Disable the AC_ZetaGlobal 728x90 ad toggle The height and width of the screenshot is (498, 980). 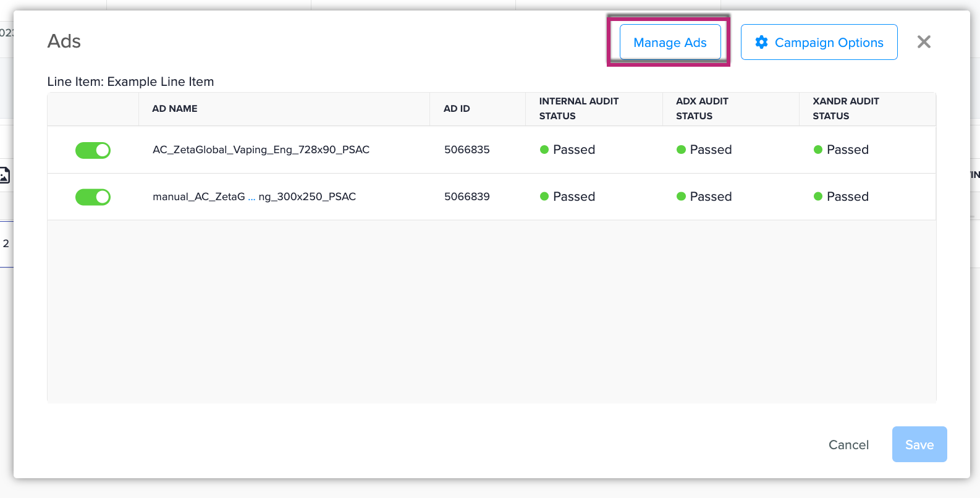(93, 150)
